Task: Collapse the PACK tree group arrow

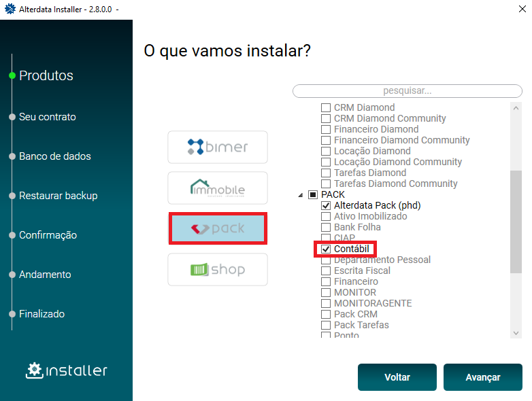Action: tap(300, 195)
